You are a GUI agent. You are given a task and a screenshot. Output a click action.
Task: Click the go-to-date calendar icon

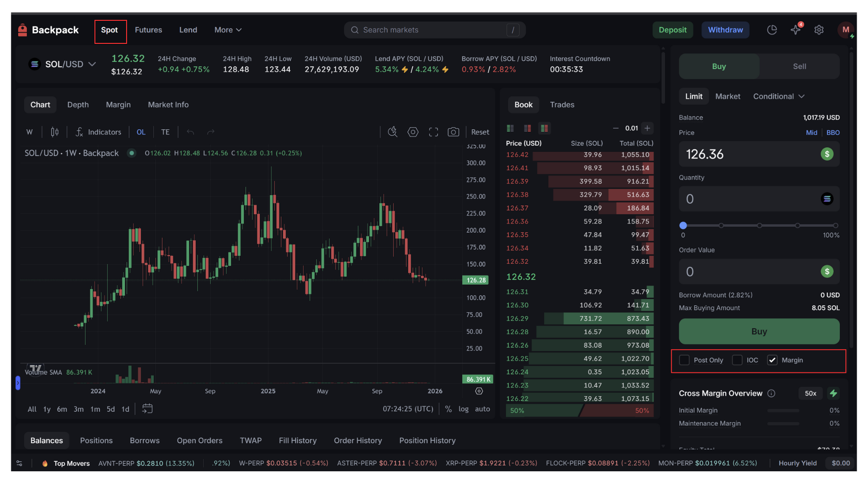(147, 409)
